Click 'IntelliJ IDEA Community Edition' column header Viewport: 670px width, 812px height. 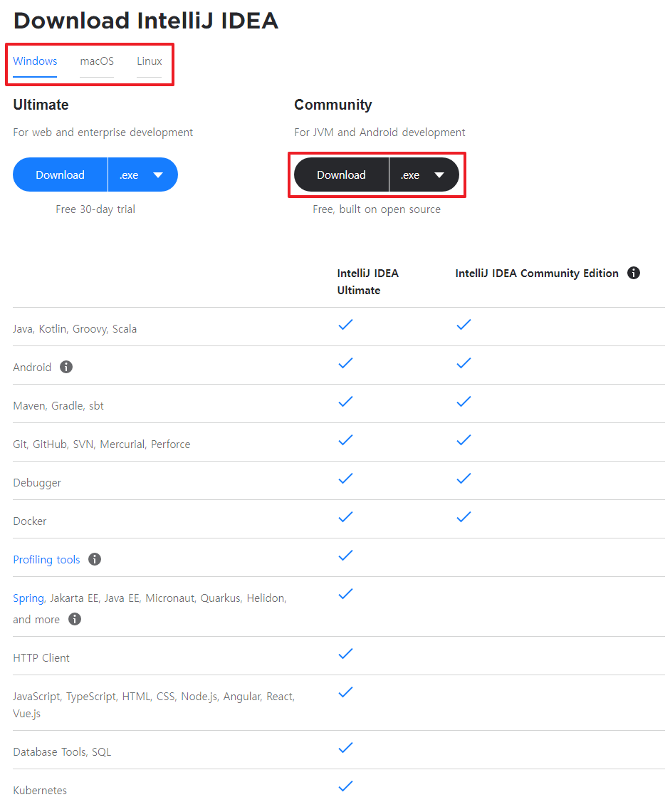coord(537,274)
